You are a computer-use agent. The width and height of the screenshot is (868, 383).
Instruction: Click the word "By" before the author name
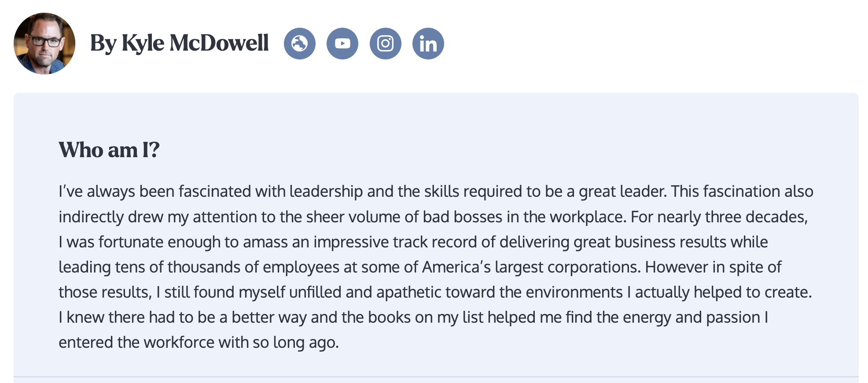pos(103,44)
